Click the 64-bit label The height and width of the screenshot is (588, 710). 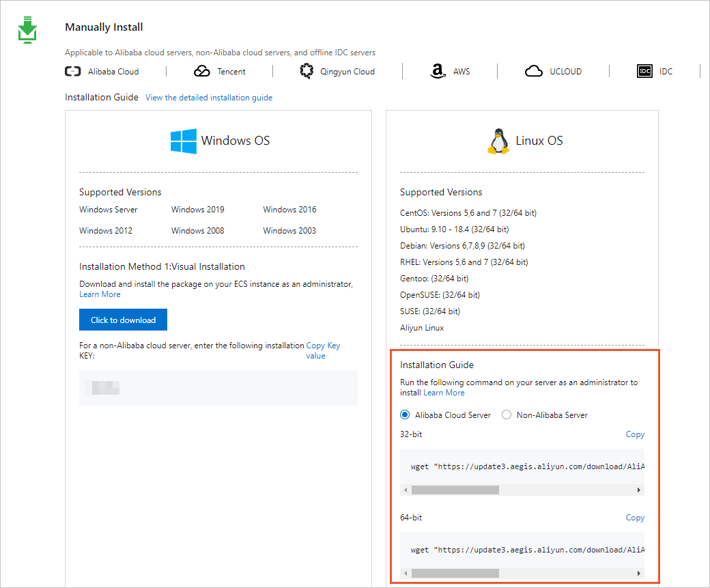tap(411, 518)
